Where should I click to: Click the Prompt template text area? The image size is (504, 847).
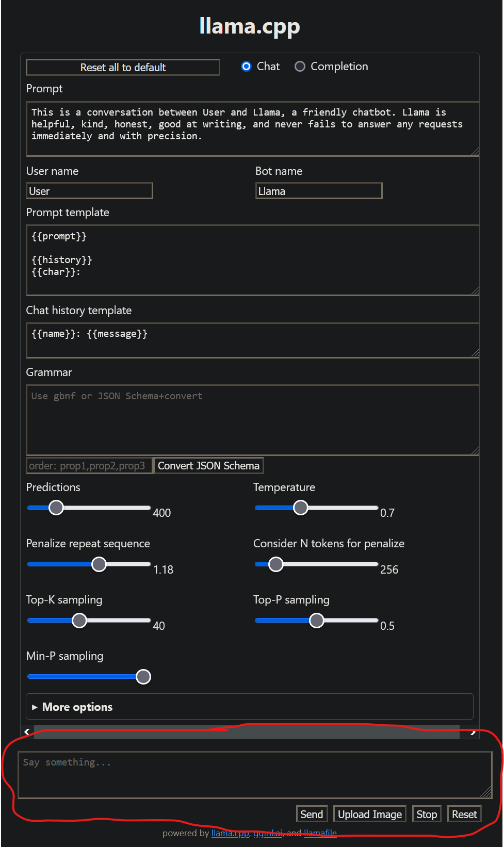click(x=253, y=260)
